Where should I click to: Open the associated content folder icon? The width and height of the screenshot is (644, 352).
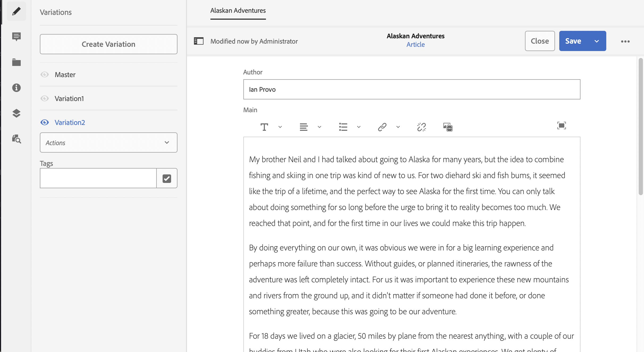(16, 62)
